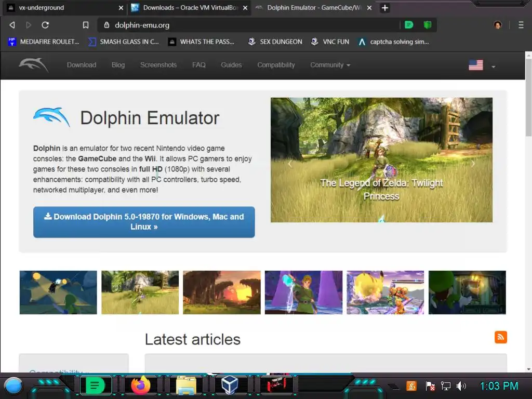The image size is (532, 399).
Task: Click the carousel next arrow
Action: (473, 164)
